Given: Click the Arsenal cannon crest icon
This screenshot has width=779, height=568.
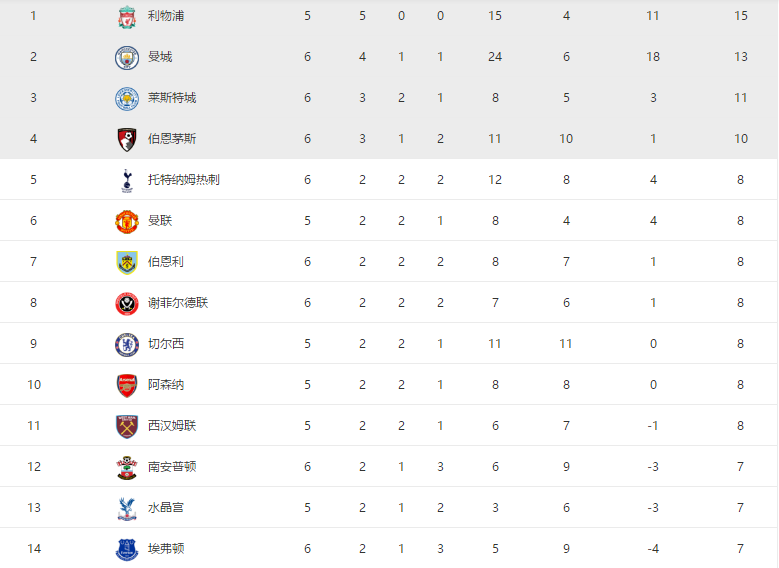Looking at the screenshot, I should click(x=126, y=385).
